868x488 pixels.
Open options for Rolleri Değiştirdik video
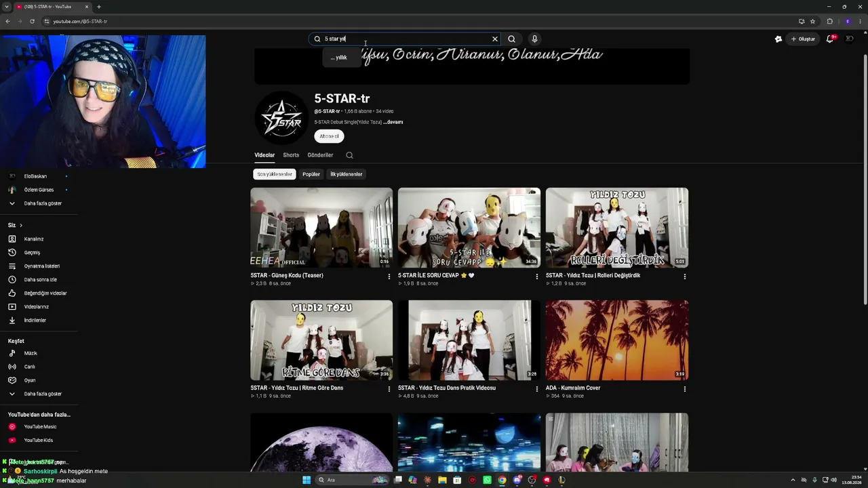[x=684, y=277]
